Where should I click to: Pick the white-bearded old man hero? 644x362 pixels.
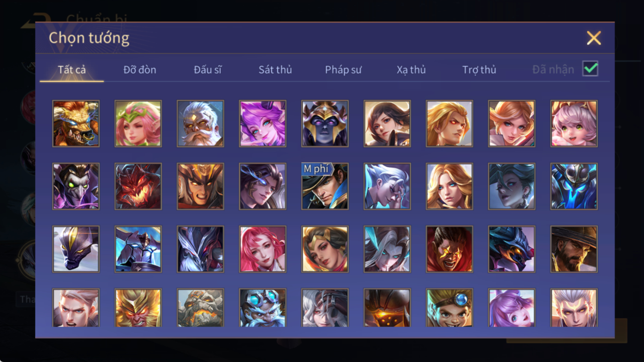tap(200, 124)
